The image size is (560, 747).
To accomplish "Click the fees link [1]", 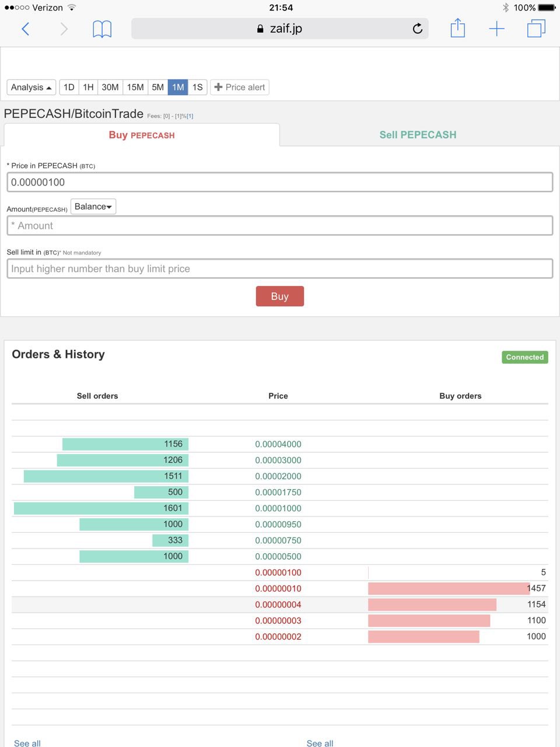I will pos(190,116).
